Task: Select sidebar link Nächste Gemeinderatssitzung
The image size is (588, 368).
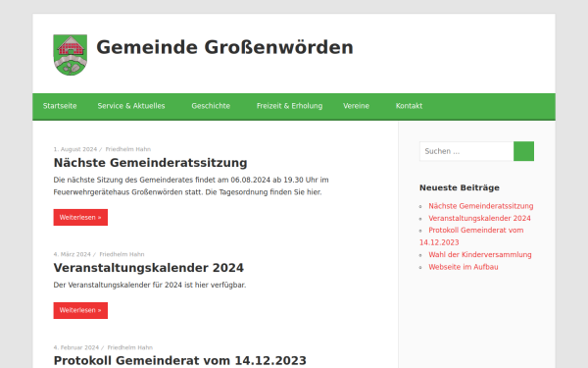Action: 481,206
